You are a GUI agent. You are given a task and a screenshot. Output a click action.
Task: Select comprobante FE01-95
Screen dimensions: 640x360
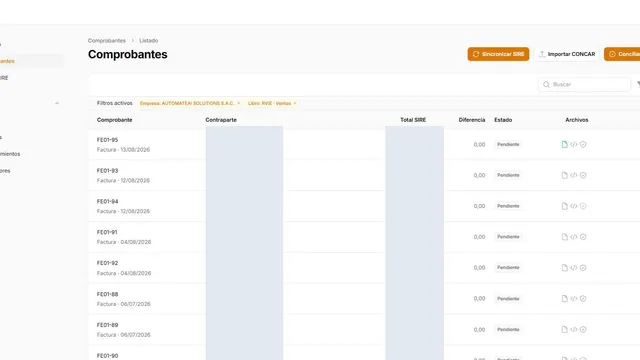107,140
